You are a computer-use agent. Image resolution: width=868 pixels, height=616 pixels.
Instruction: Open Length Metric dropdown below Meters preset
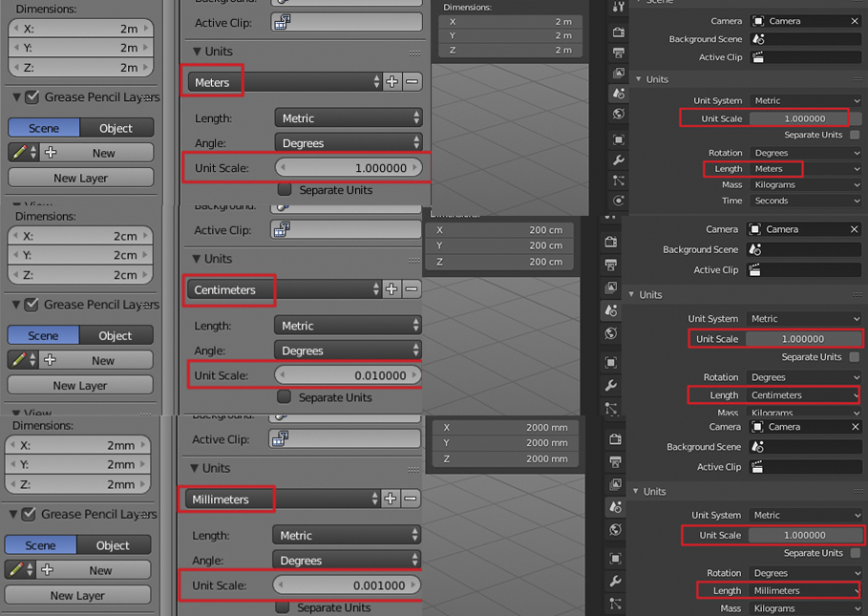tap(349, 117)
